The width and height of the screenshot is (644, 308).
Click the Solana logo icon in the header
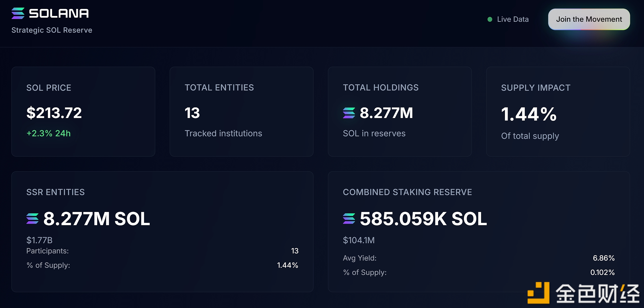click(x=18, y=13)
